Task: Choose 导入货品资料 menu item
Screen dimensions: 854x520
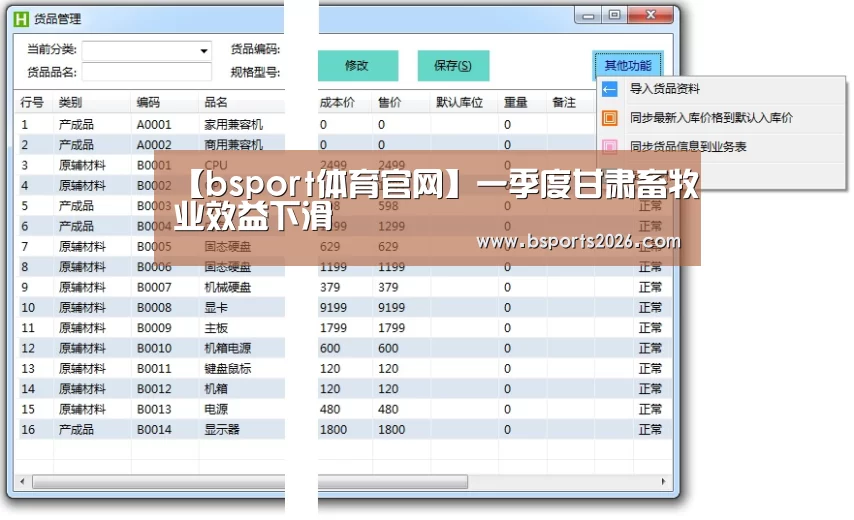Action: 664,89
